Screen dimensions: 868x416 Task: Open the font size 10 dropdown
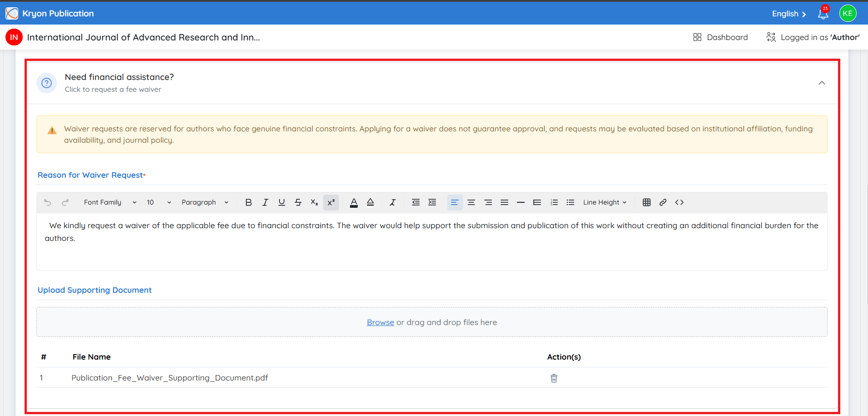click(159, 202)
